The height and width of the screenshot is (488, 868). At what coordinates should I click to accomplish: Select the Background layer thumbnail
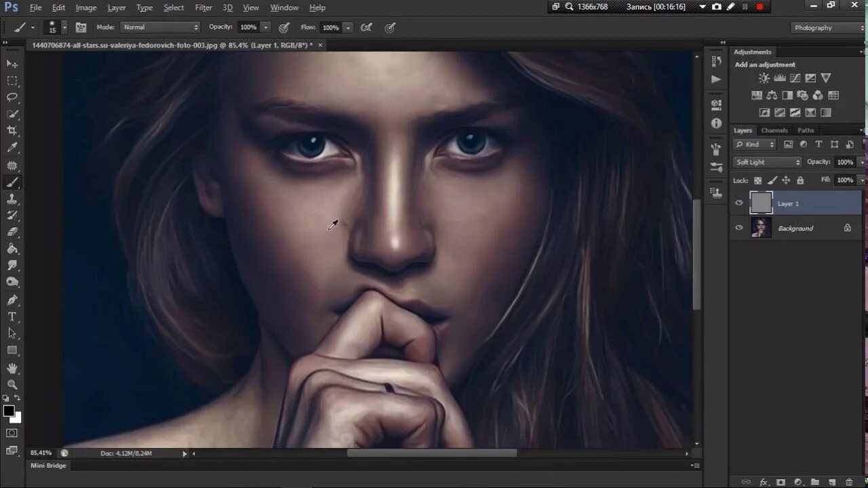pos(762,228)
